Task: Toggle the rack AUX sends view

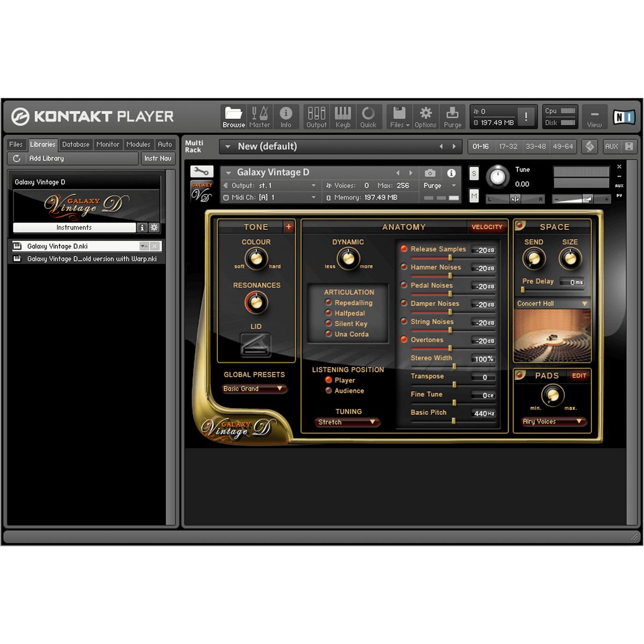Action: [611, 147]
